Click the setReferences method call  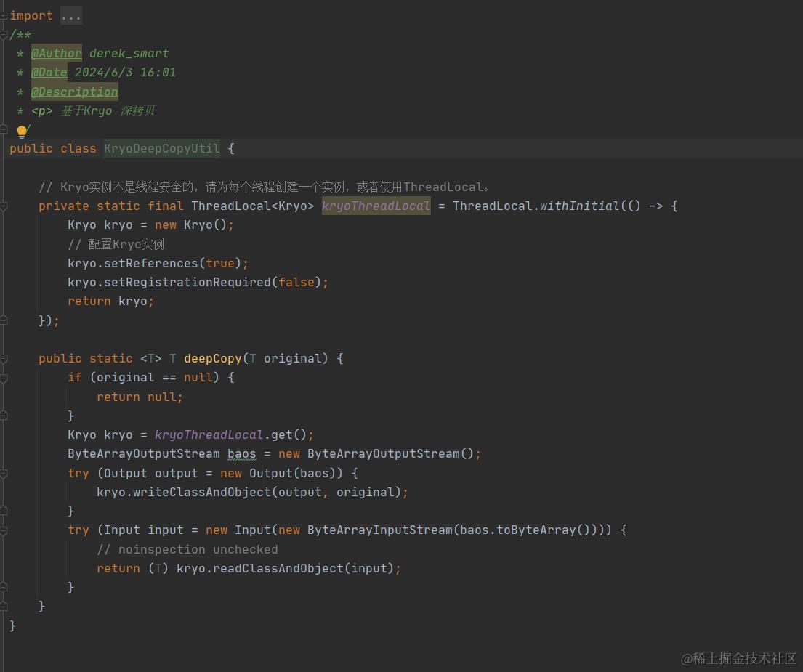151,263
